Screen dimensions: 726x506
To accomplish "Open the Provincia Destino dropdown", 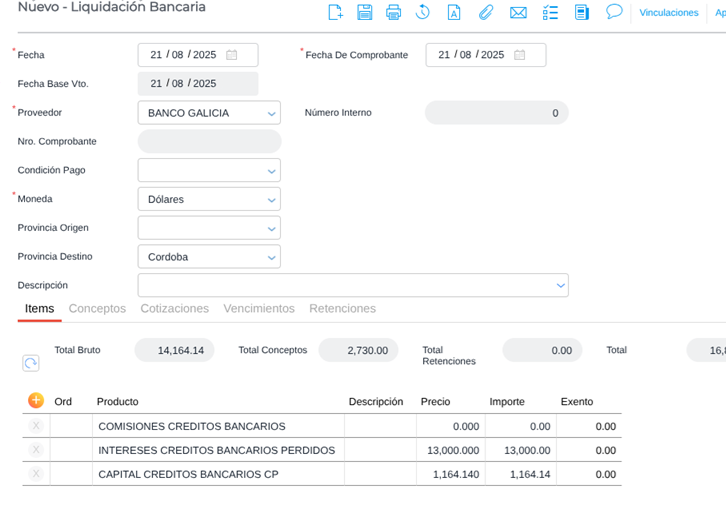I will coord(270,258).
